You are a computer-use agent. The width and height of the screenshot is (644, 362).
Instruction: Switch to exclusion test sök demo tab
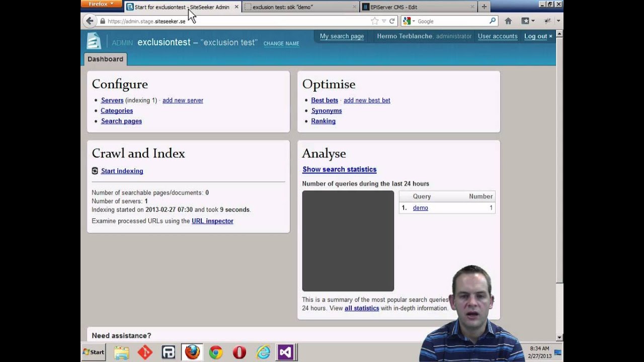point(300,7)
